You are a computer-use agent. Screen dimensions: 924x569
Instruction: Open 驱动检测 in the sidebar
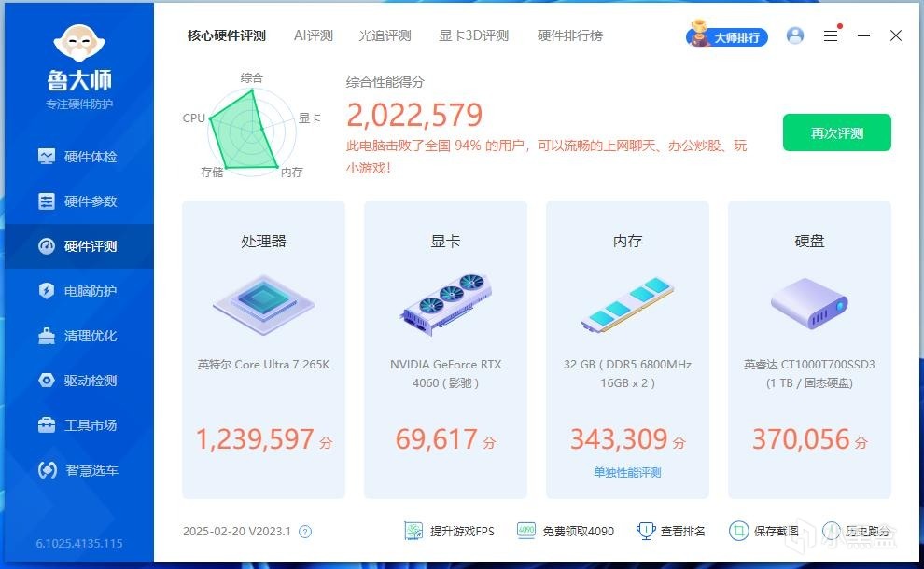[79, 381]
